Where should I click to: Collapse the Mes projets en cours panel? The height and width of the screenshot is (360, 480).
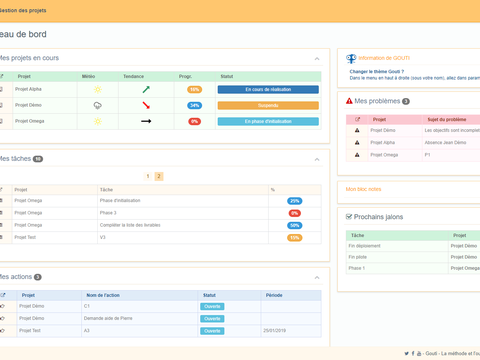pyautogui.click(x=317, y=59)
